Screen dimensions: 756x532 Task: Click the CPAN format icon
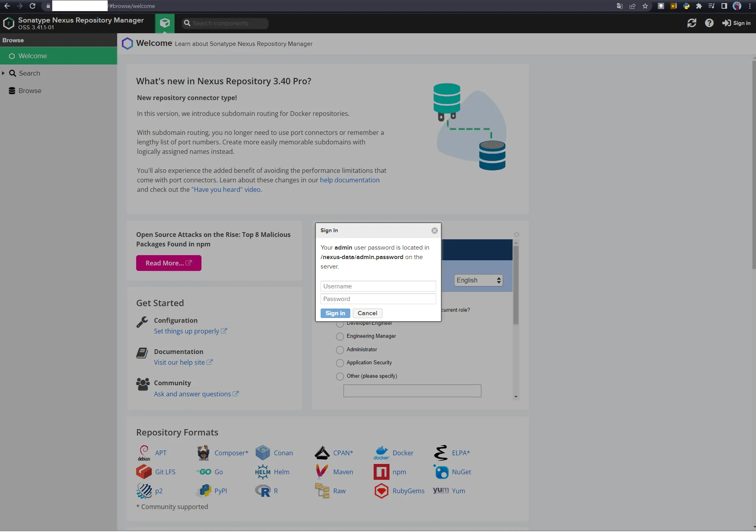tap(322, 453)
